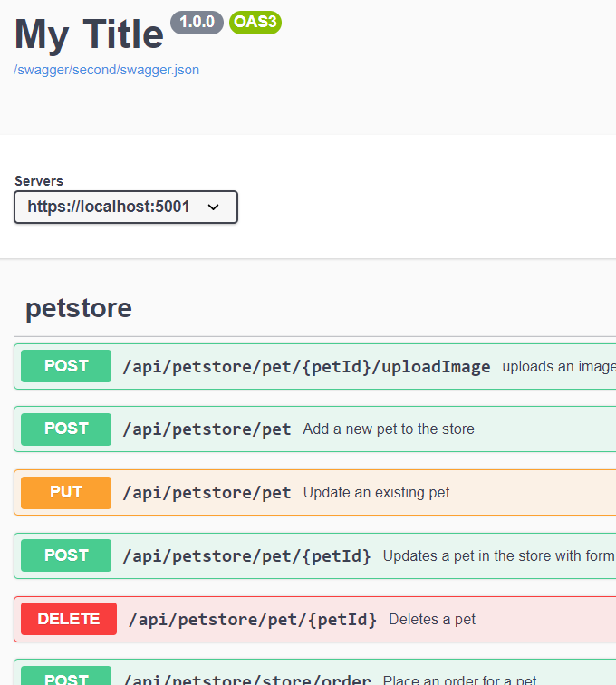Open the /swagger/second/swagger.json link
The image size is (616, 685).
coord(106,70)
